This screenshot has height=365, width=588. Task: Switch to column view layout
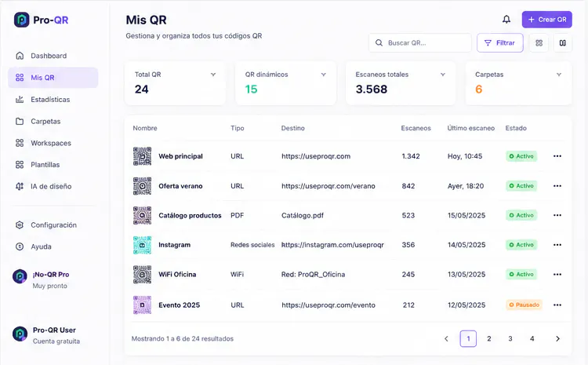[x=562, y=43]
